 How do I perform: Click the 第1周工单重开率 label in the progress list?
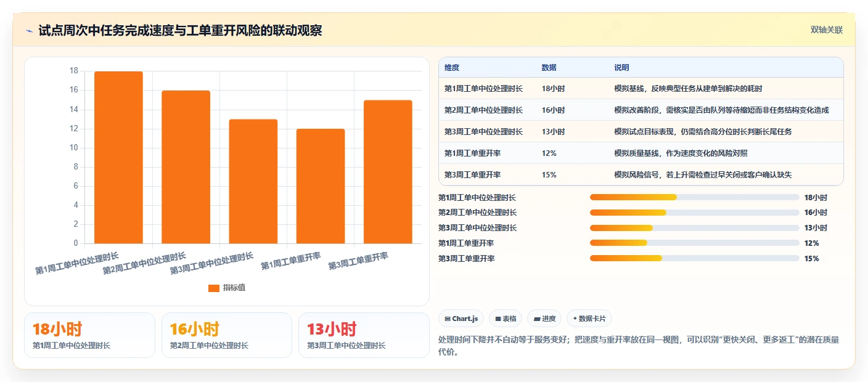coord(466,243)
